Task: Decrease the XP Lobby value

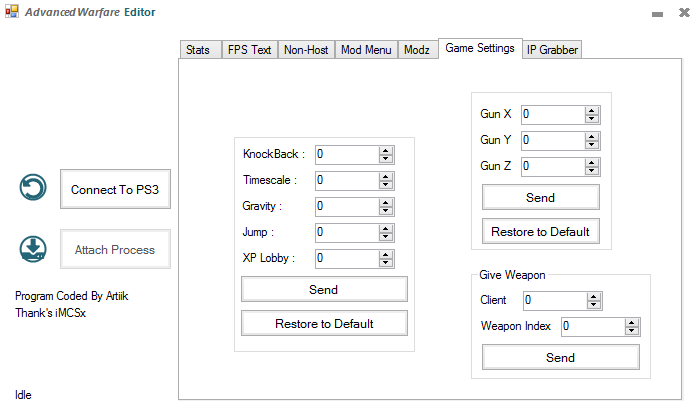Action: pos(386,262)
